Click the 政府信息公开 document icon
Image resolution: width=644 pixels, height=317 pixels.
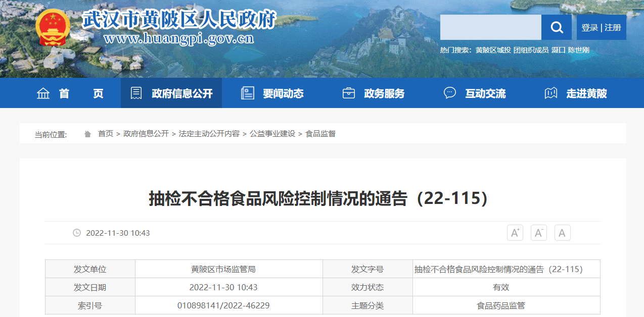pyautogui.click(x=136, y=93)
